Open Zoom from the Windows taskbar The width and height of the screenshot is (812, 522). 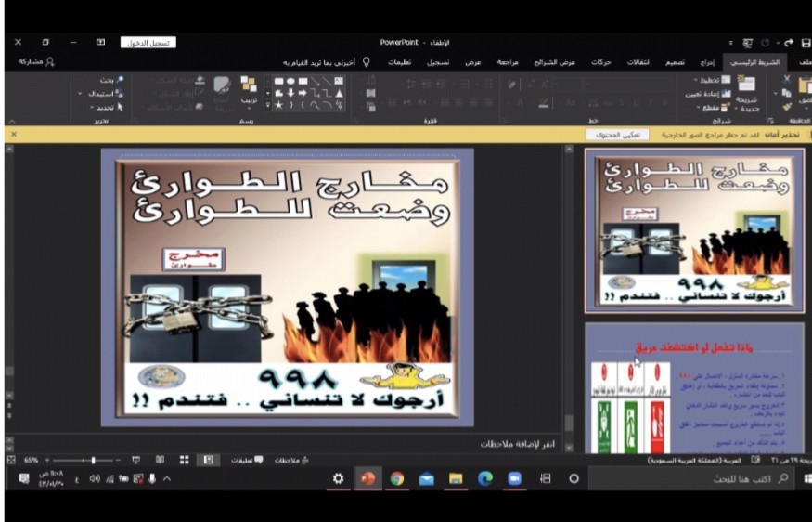point(514,478)
